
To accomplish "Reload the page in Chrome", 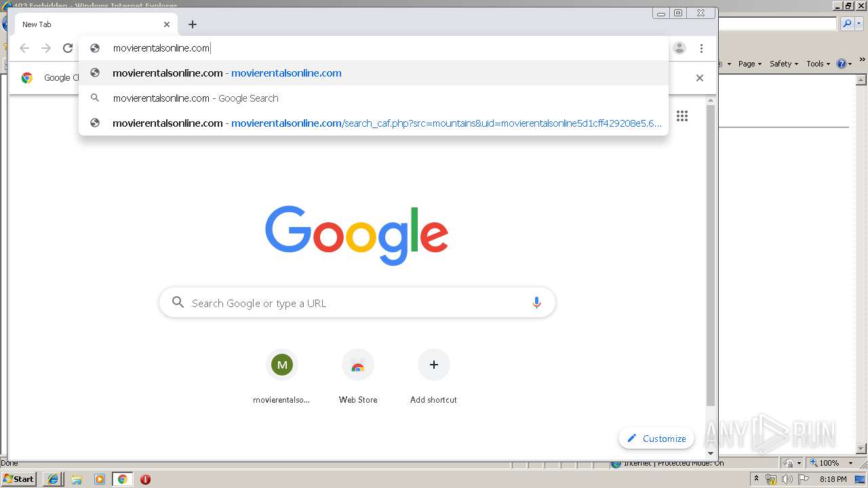I will tap(68, 48).
